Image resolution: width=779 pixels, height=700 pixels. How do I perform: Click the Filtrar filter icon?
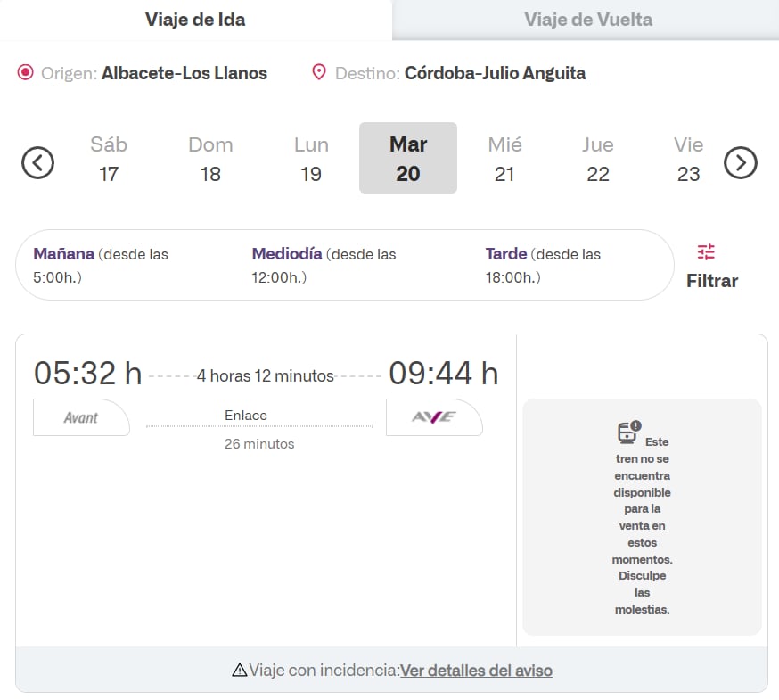[707, 253]
